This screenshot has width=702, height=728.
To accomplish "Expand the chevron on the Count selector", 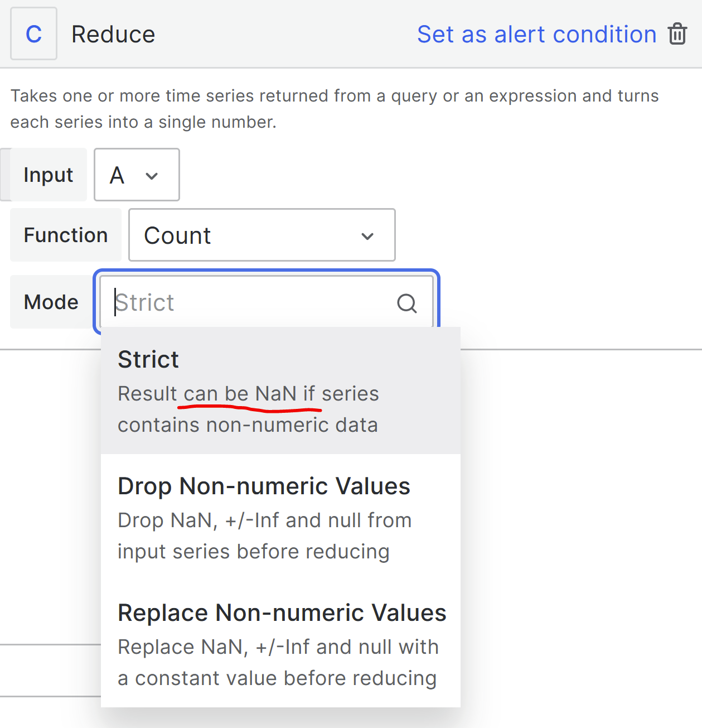I will tap(367, 237).
